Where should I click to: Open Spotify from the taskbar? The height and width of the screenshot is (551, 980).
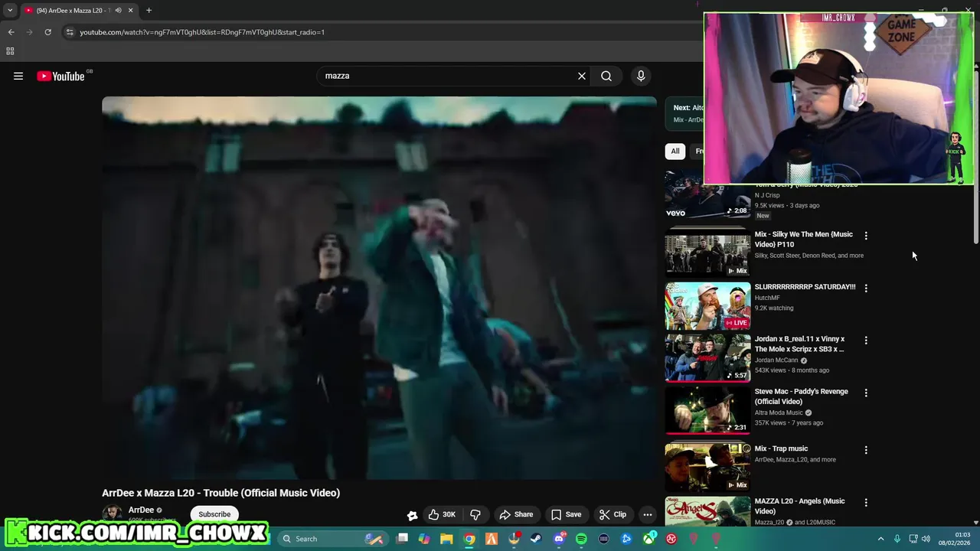[x=581, y=539]
